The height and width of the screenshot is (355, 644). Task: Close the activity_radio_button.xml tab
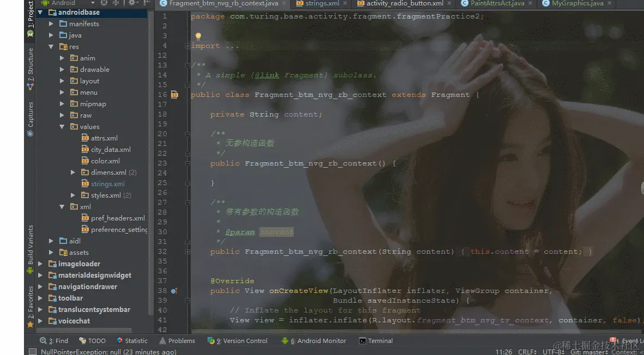pos(449,3)
